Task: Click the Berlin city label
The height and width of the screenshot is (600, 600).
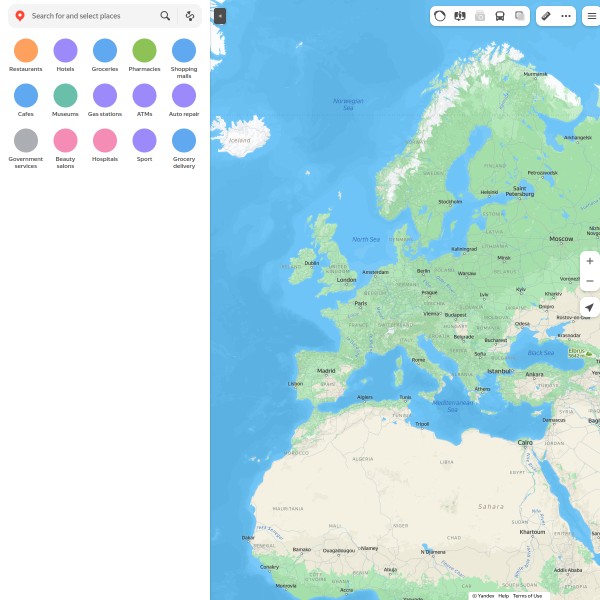Action: [x=423, y=271]
